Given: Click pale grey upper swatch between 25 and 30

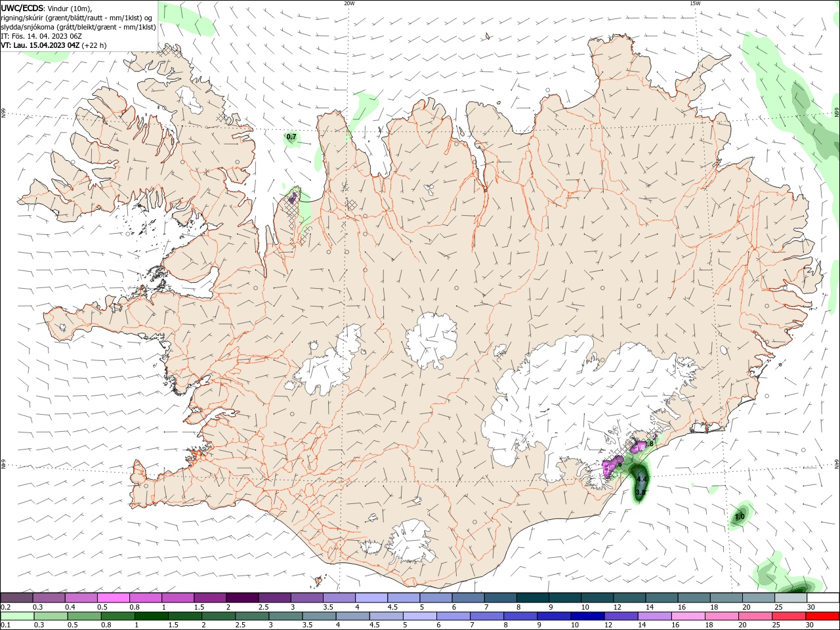Looking at the screenshot, I should (790, 598).
